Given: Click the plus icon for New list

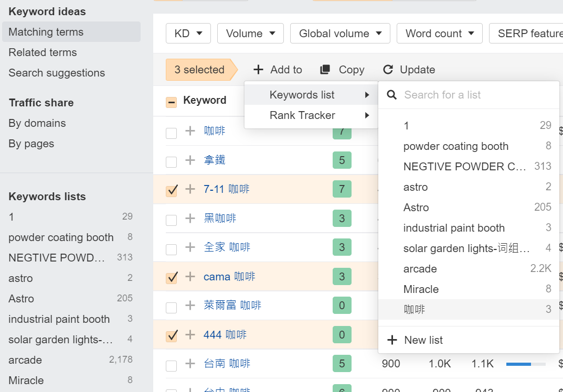Looking at the screenshot, I should 392,340.
